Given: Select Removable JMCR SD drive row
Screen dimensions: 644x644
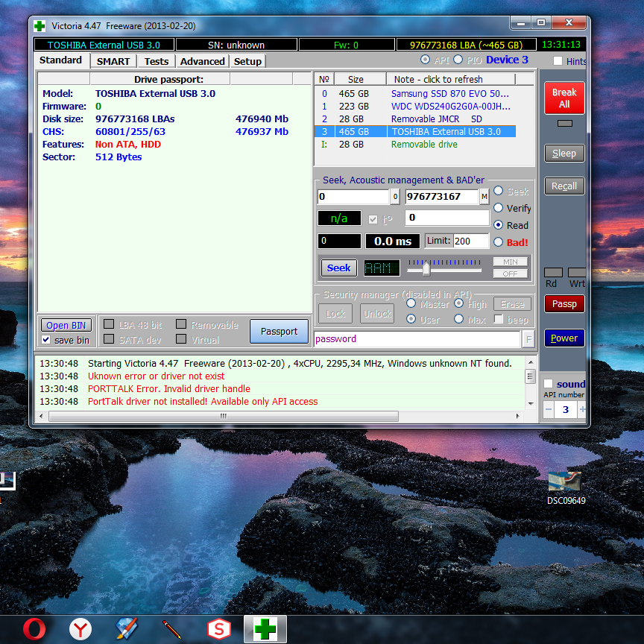Looking at the screenshot, I should tap(415, 119).
